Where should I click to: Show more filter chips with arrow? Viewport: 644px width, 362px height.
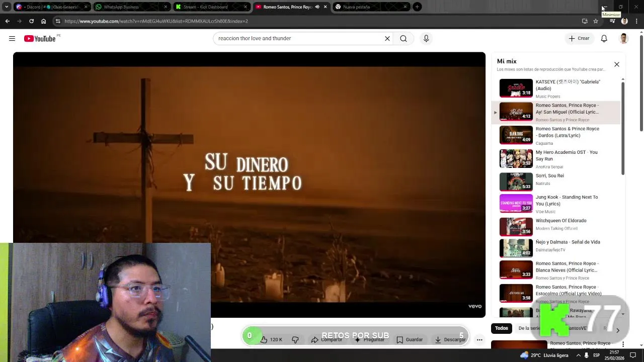tap(618, 330)
